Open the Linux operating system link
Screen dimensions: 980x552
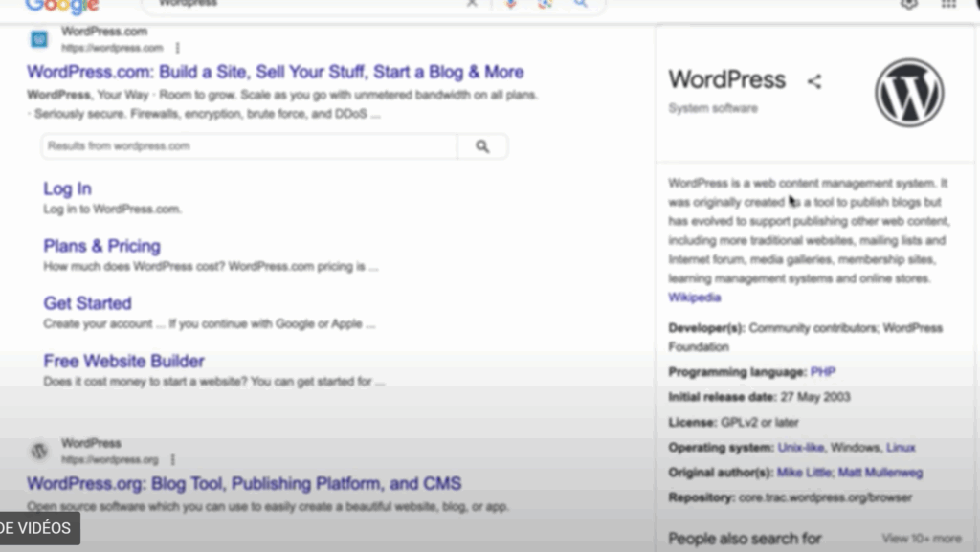[901, 448]
